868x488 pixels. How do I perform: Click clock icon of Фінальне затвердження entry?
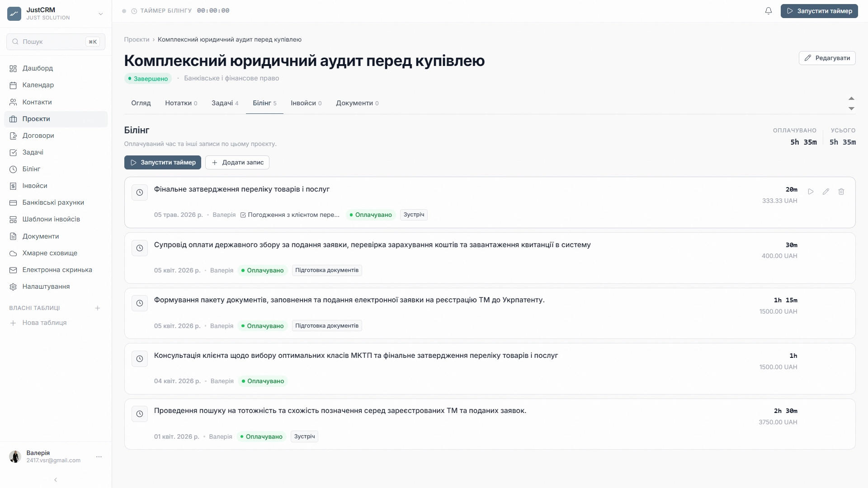[140, 192]
